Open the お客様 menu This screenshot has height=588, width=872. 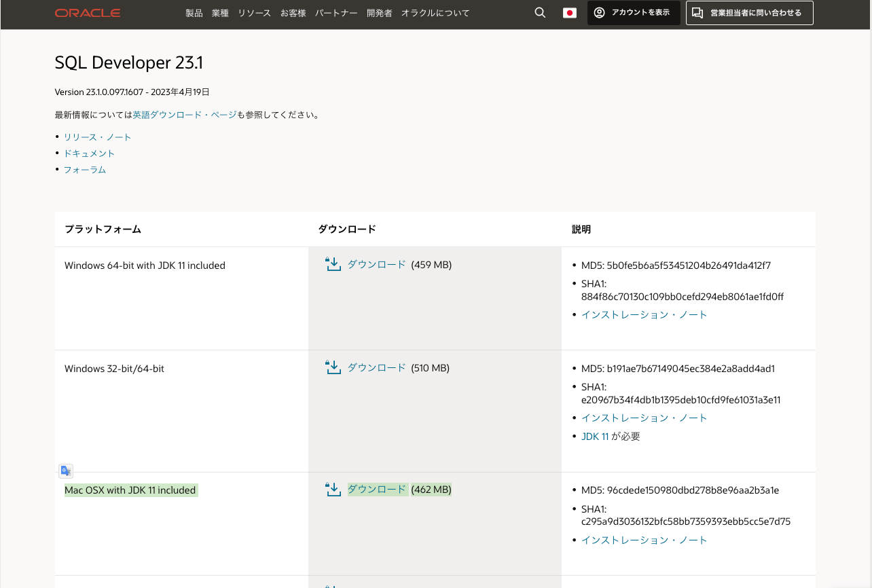pyautogui.click(x=293, y=13)
